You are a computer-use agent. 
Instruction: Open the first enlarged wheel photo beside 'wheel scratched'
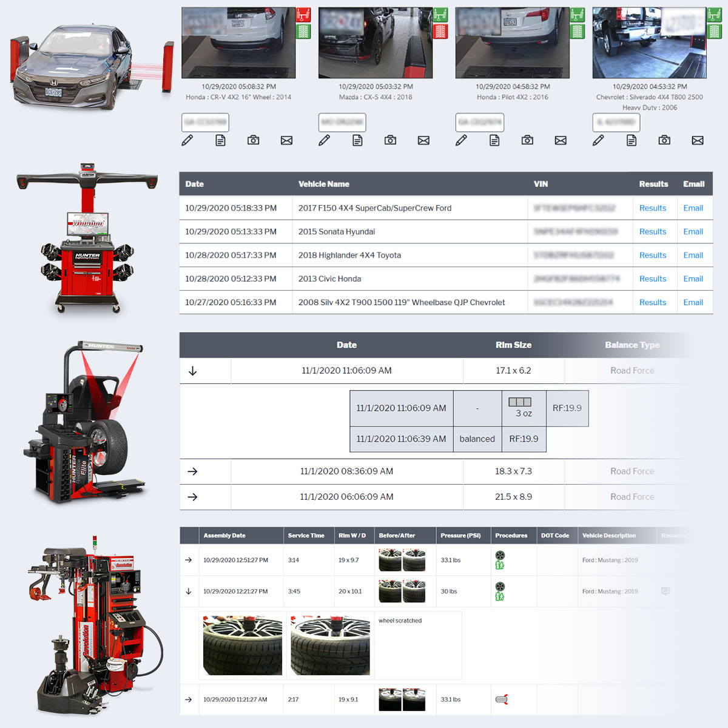click(x=243, y=645)
